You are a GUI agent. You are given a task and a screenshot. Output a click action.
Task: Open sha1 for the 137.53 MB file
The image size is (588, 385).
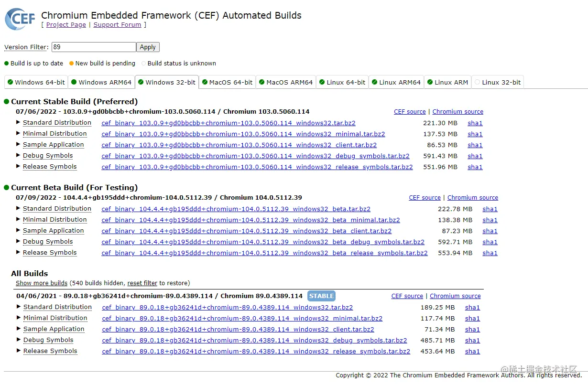[x=475, y=134]
